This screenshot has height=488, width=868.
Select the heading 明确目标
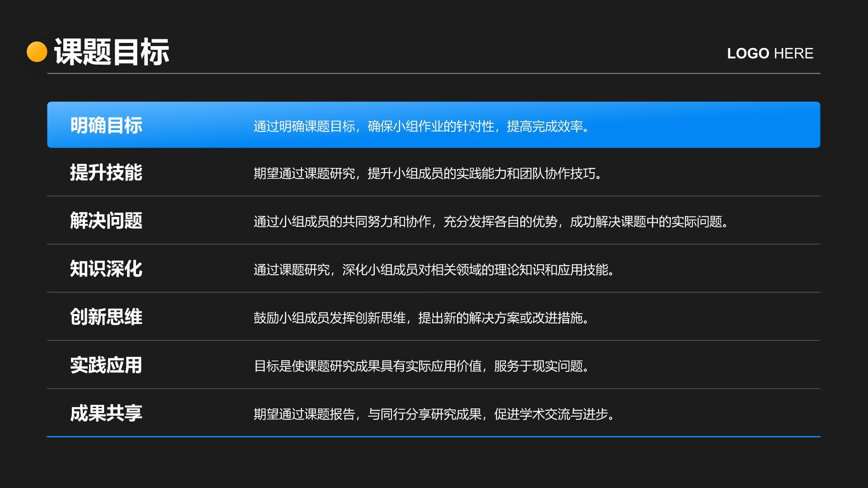click(x=106, y=125)
